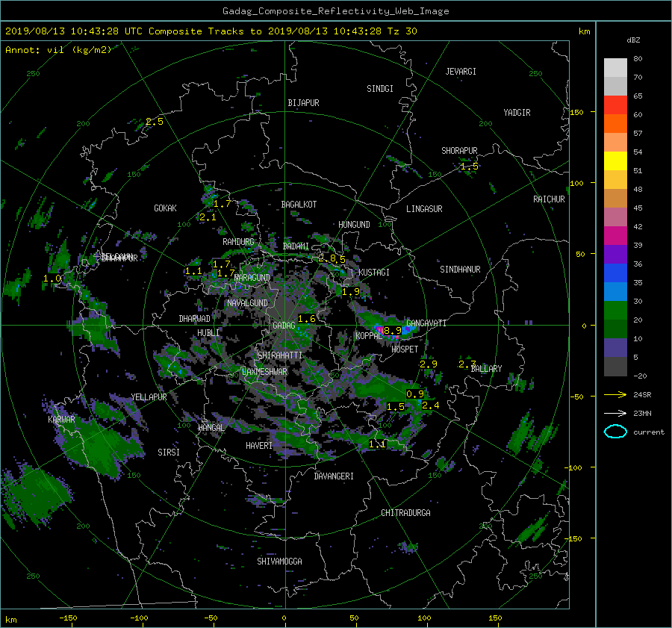Screen dimensions: 672x628
Task: Click the SINDHANUR city label
Action: [460, 270]
